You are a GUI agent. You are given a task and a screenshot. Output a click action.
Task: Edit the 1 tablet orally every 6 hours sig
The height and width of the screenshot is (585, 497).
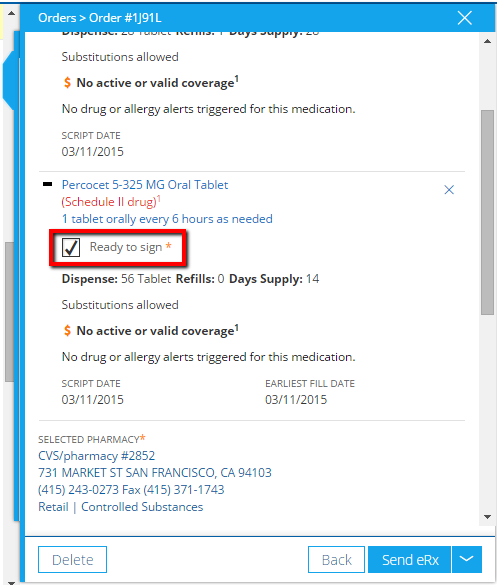pyautogui.click(x=167, y=219)
